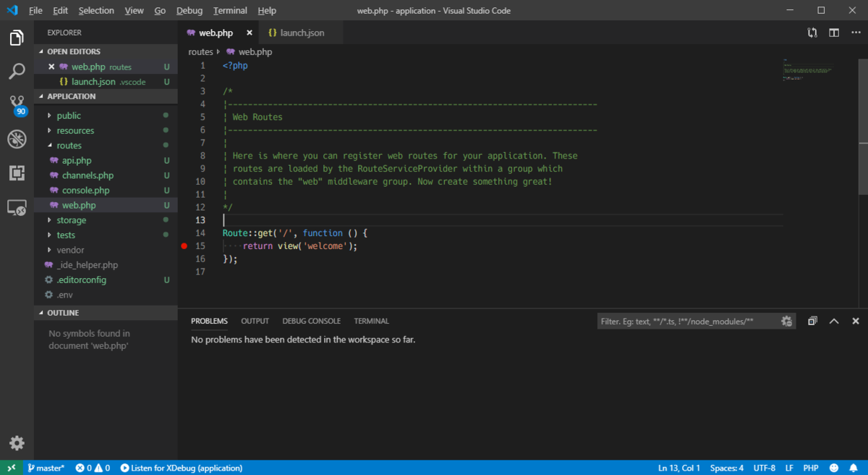This screenshot has width=868, height=475.
Task: Maximize the panel with chevron up icon
Action: [834, 321]
